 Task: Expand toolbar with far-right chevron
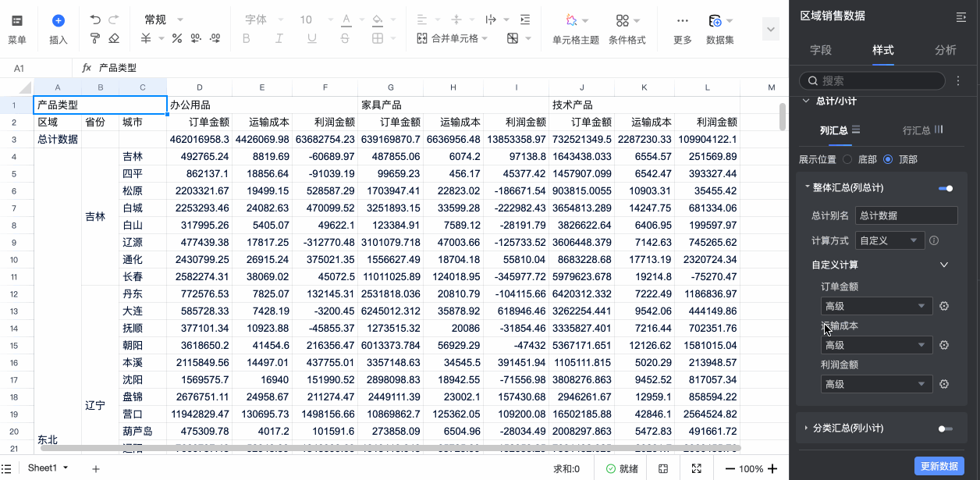click(x=771, y=30)
